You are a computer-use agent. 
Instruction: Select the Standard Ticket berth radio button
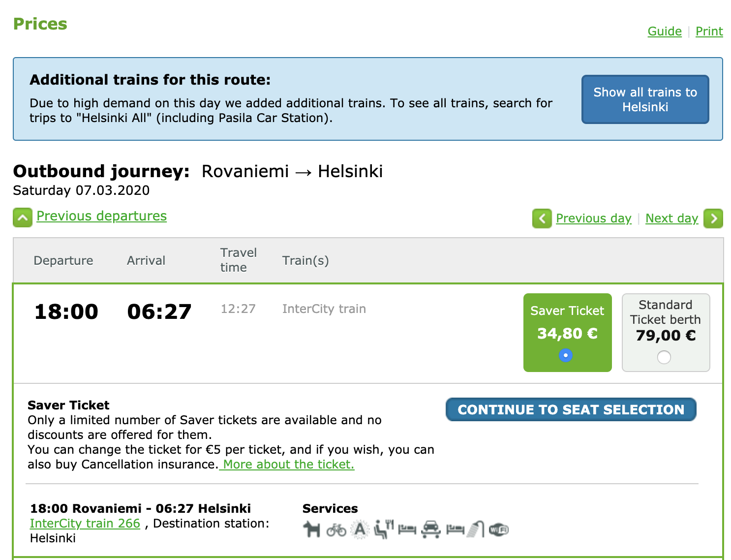(x=664, y=357)
